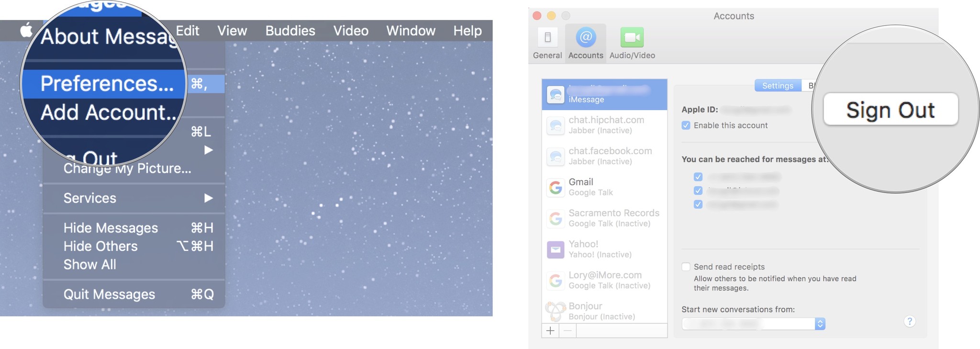Uncheck the second reachable address checkbox

tap(698, 191)
